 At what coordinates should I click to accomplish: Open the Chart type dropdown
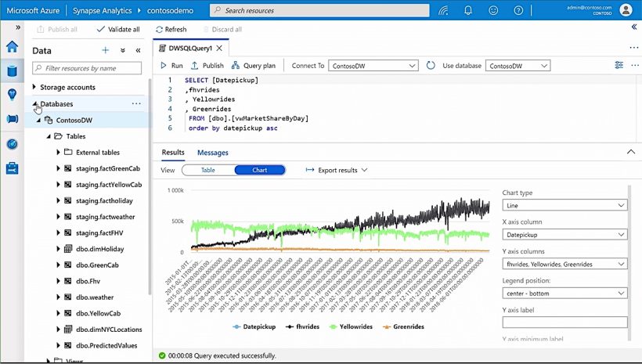564,205
